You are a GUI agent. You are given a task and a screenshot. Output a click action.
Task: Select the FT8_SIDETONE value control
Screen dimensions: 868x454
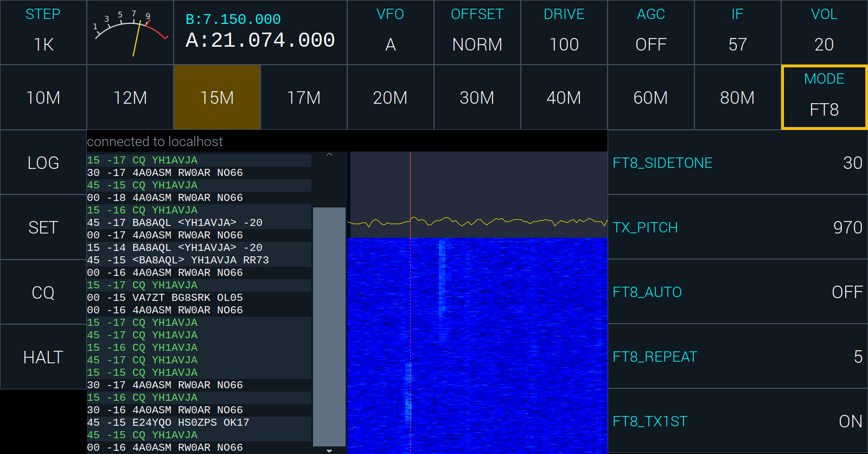738,162
